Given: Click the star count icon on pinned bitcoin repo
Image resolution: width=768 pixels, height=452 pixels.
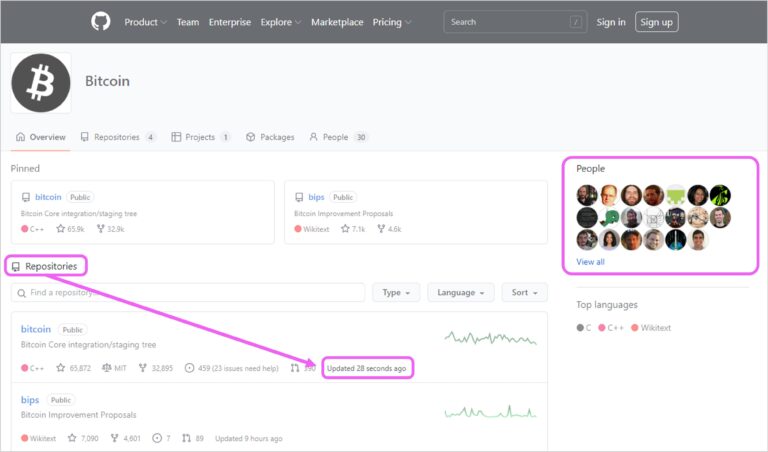Looking at the screenshot, I should [61, 229].
